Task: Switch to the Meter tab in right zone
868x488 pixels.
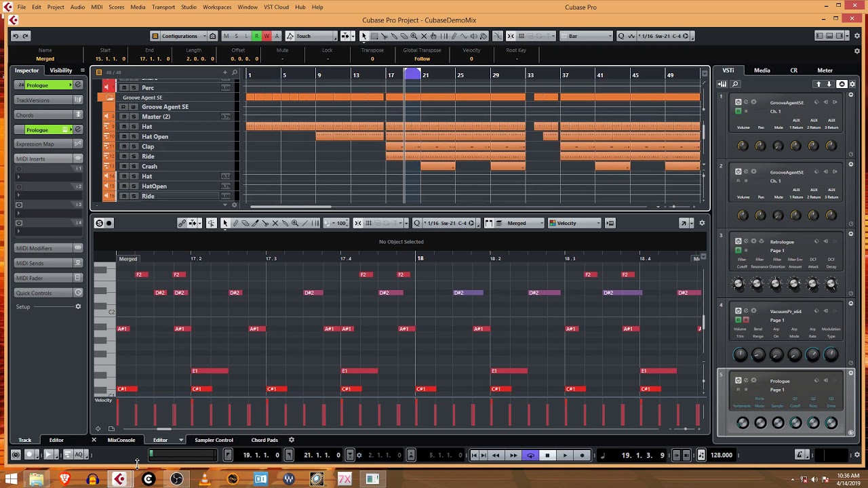Action: coord(825,70)
